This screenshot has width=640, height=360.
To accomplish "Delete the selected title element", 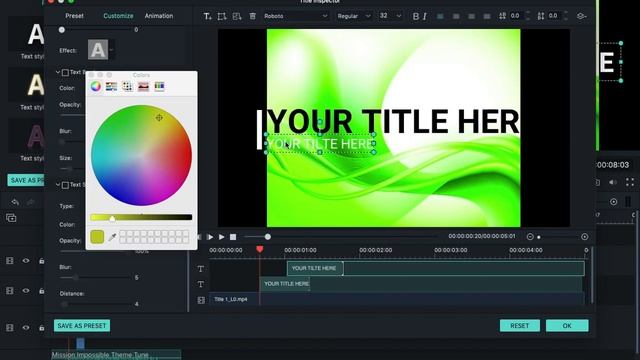I will (253, 16).
